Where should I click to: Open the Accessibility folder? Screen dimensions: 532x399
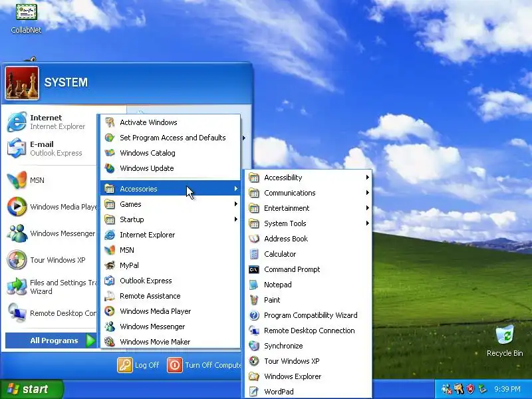point(308,178)
